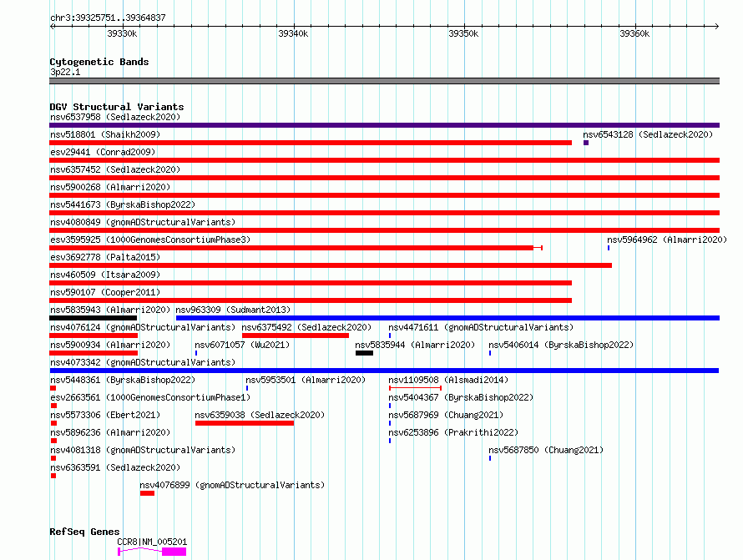Click the gray 3p22.1 cytogenetic band bar
The height and width of the screenshot is (560, 743).
384,81
